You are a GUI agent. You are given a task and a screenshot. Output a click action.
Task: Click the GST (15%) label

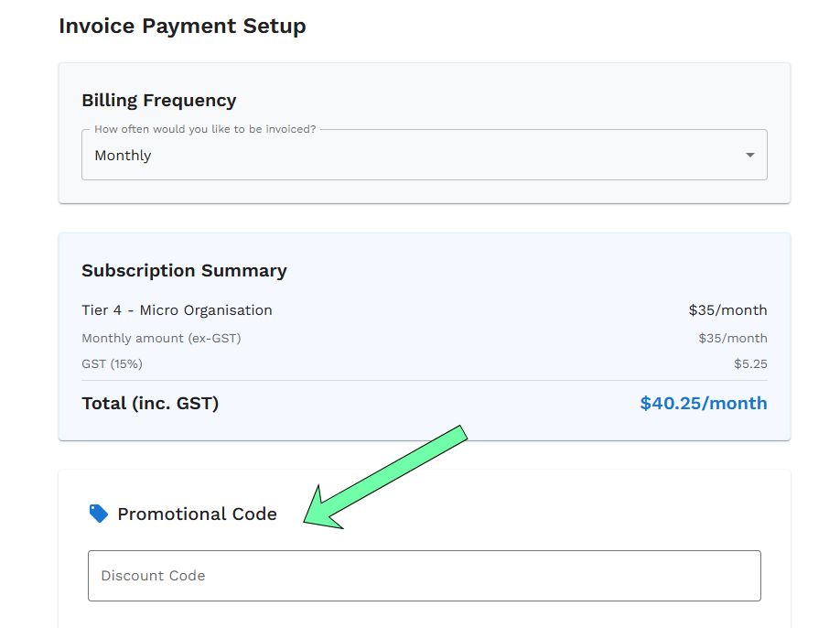(112, 364)
